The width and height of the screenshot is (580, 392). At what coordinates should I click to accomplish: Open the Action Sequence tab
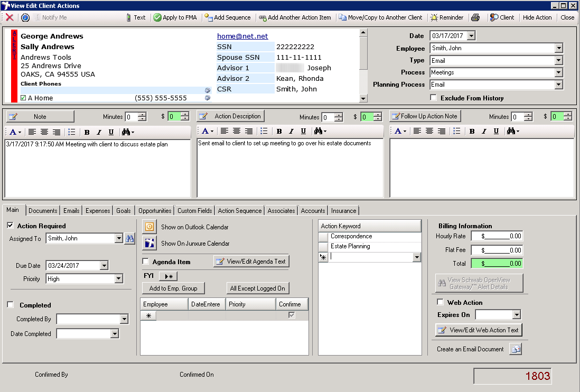[239, 211]
